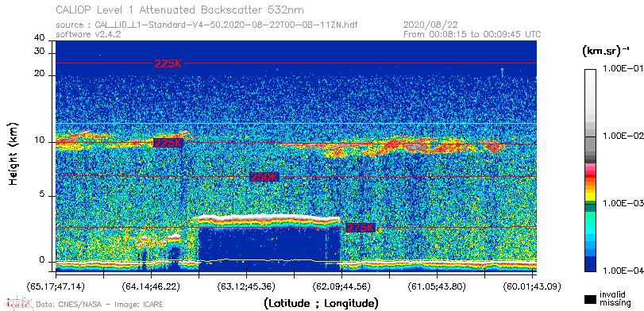Click the 275K temperature contour label
Image resolution: width=644 pixels, height=311 pixels.
click(361, 228)
